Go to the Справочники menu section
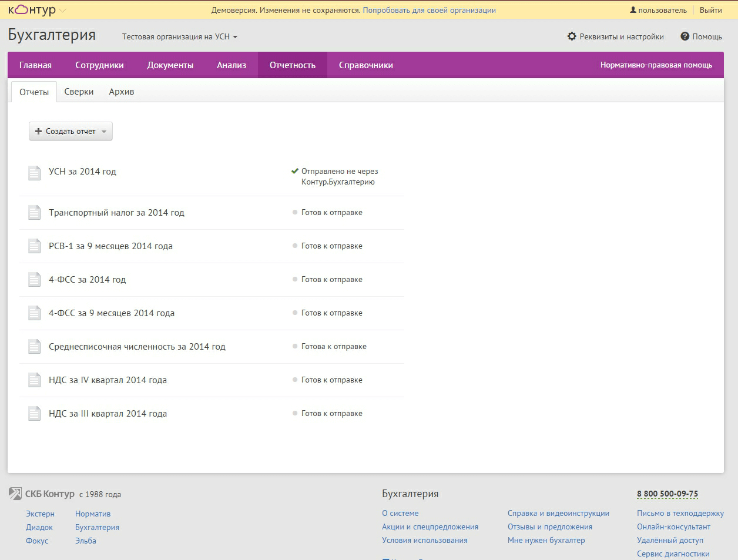 point(365,65)
